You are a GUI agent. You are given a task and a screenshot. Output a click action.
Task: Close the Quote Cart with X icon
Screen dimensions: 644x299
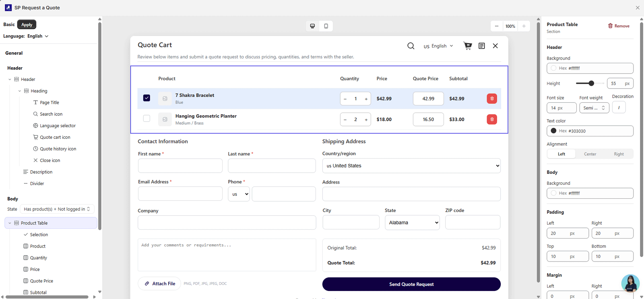tap(495, 46)
